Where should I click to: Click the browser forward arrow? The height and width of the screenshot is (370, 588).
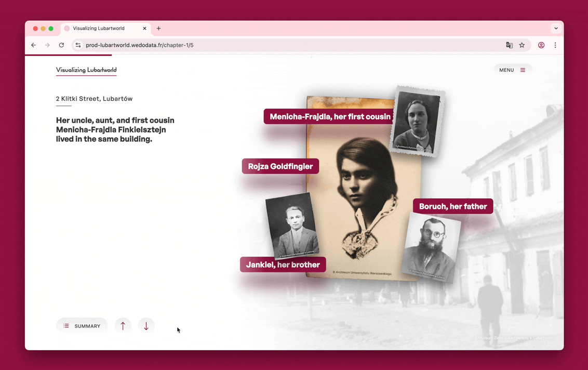tap(47, 45)
